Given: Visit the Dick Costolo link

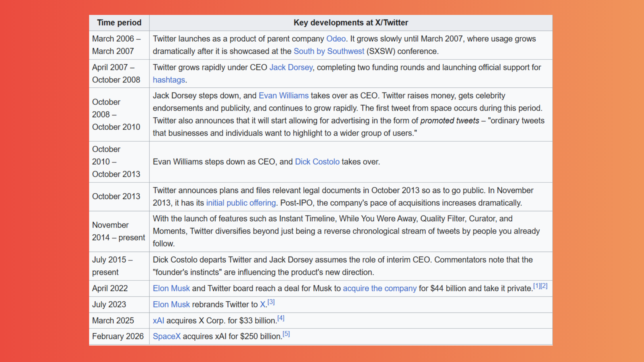Looking at the screenshot, I should tap(317, 162).
